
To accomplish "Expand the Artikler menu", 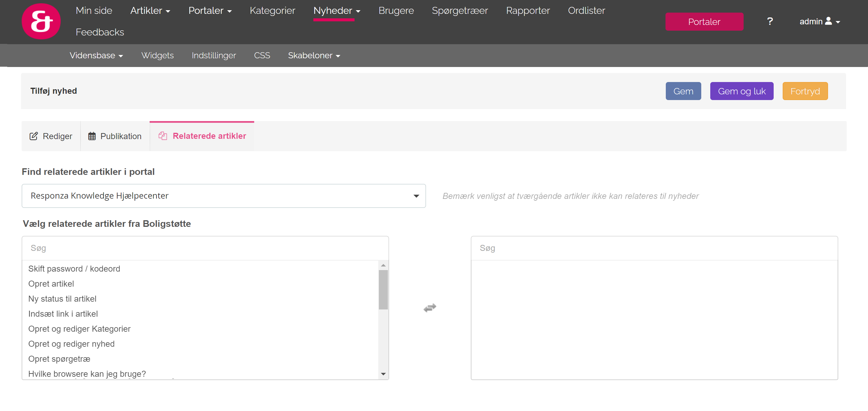I will tap(150, 11).
